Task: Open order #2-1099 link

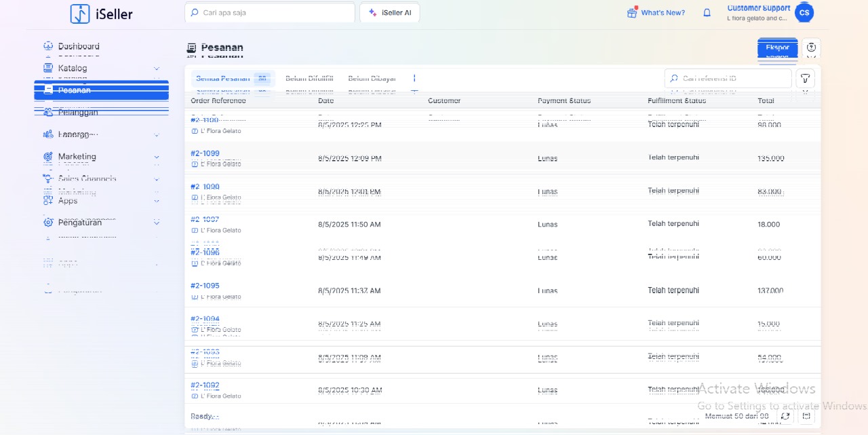Action: click(x=205, y=153)
